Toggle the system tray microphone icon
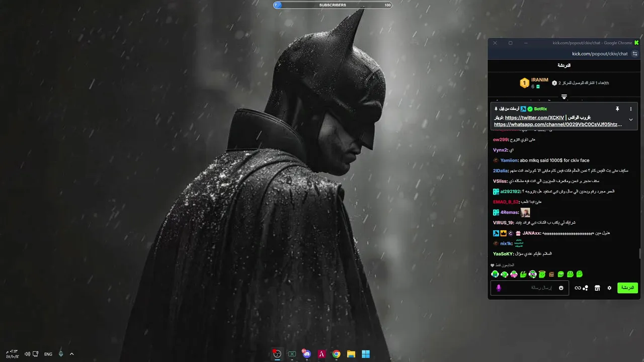644x362 pixels. point(61,354)
